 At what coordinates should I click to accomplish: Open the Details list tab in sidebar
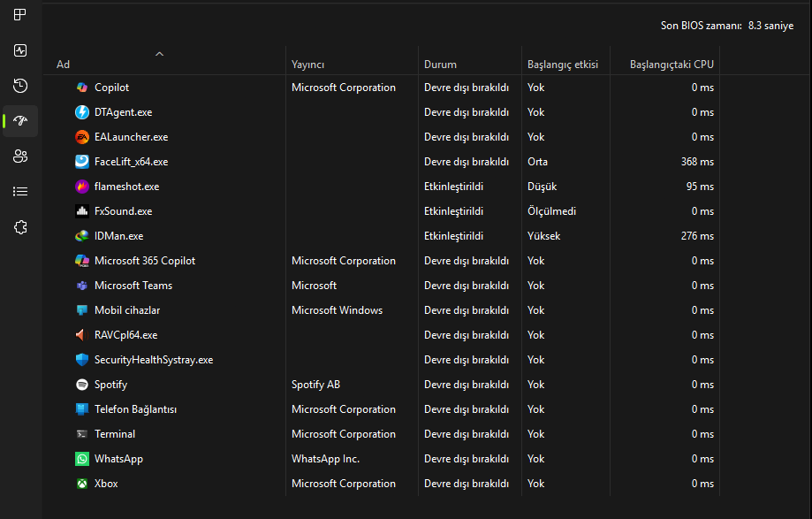coord(20,192)
